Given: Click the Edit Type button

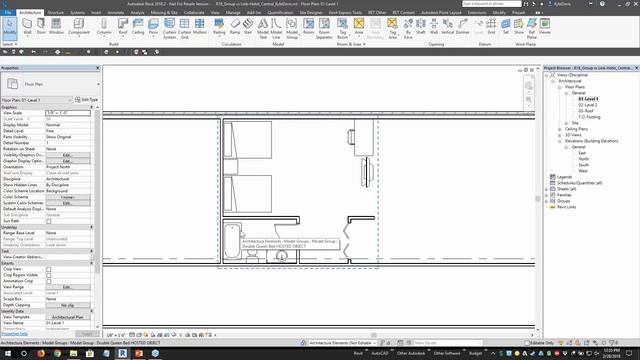Looking at the screenshot, I should coord(87,100).
